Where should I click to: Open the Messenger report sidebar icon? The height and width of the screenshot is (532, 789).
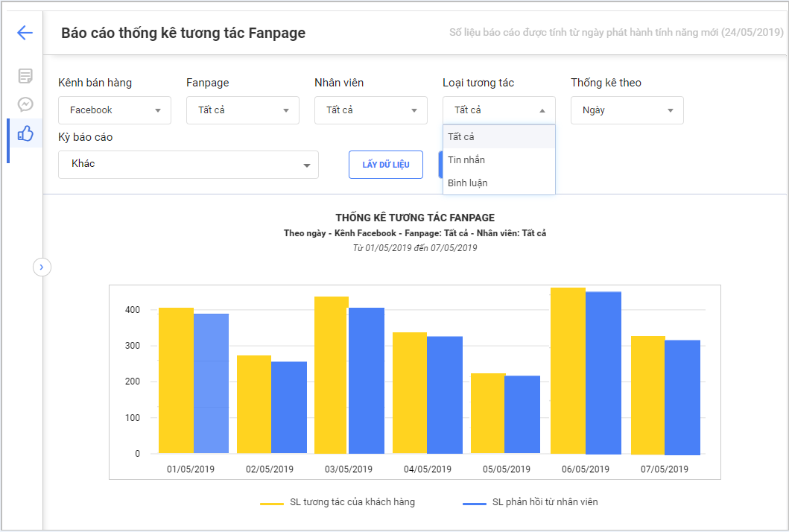click(x=25, y=104)
